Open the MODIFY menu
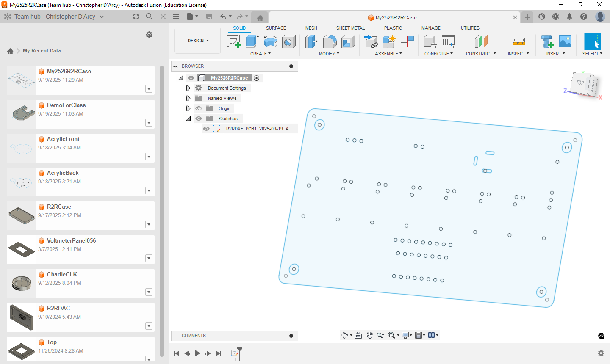The height and width of the screenshot is (364, 610). click(329, 54)
